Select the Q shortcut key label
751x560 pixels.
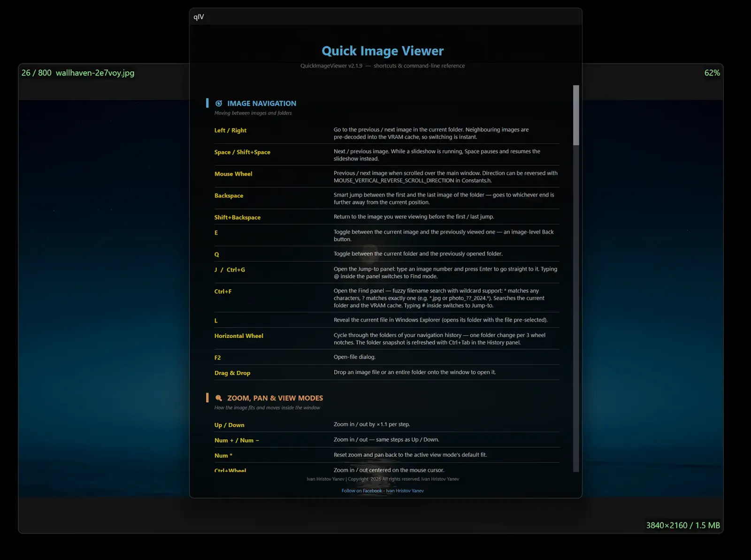pos(216,254)
